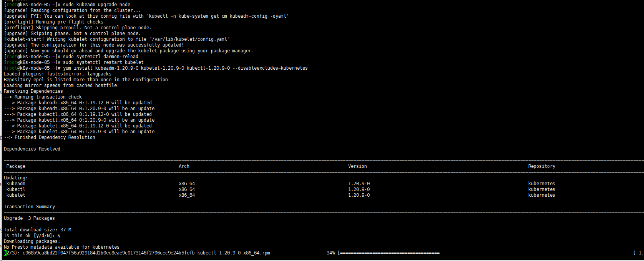Click the 'Repository' column header
The image size is (644, 261).
(x=542, y=166)
